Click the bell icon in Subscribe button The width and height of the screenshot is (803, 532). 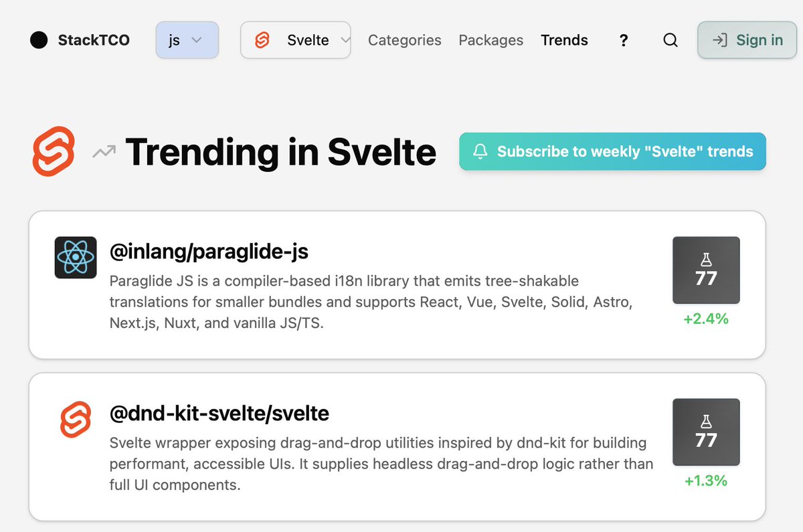pyautogui.click(x=480, y=151)
